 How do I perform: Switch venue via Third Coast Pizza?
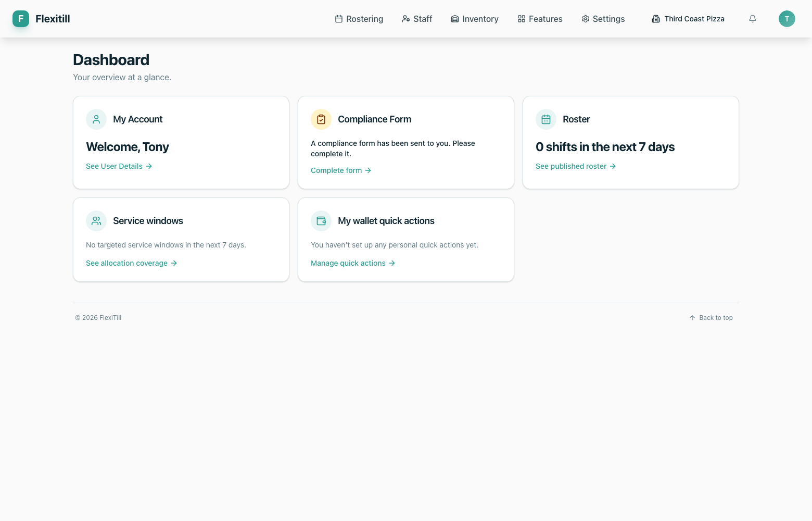(688, 19)
